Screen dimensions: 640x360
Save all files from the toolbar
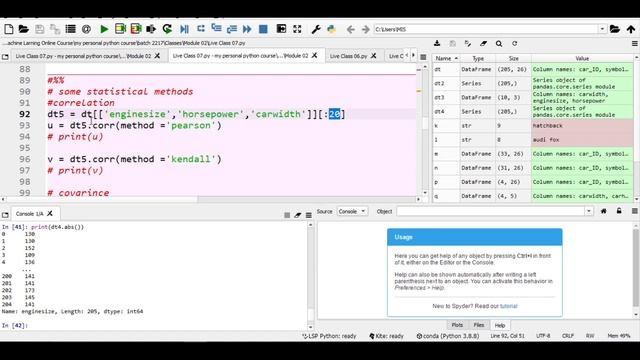pos(55,29)
